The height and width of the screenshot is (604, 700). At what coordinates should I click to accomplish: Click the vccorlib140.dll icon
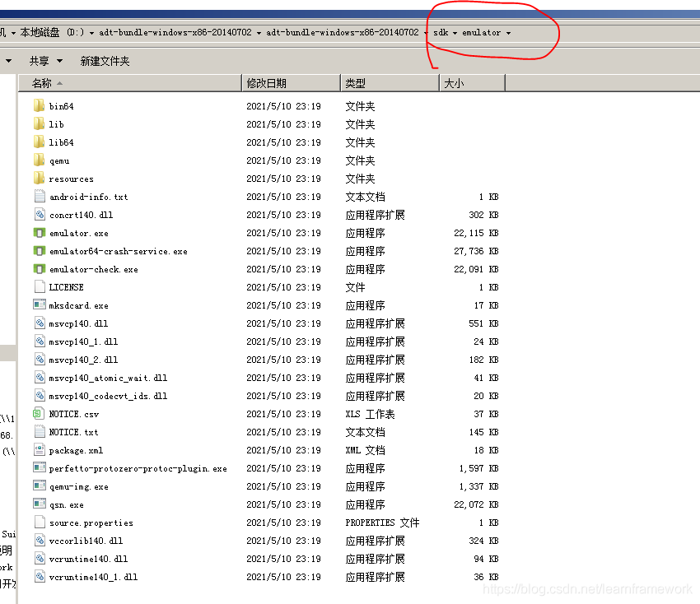40,540
